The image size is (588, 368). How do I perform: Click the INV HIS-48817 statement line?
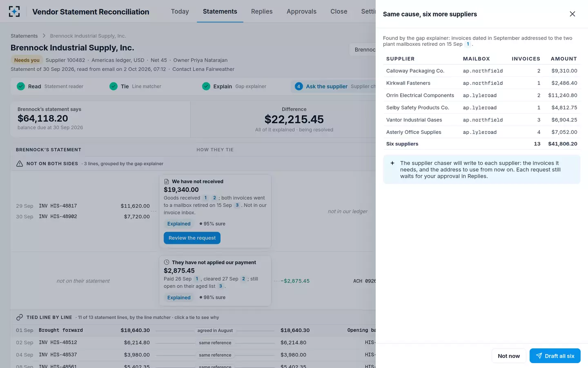click(83, 206)
